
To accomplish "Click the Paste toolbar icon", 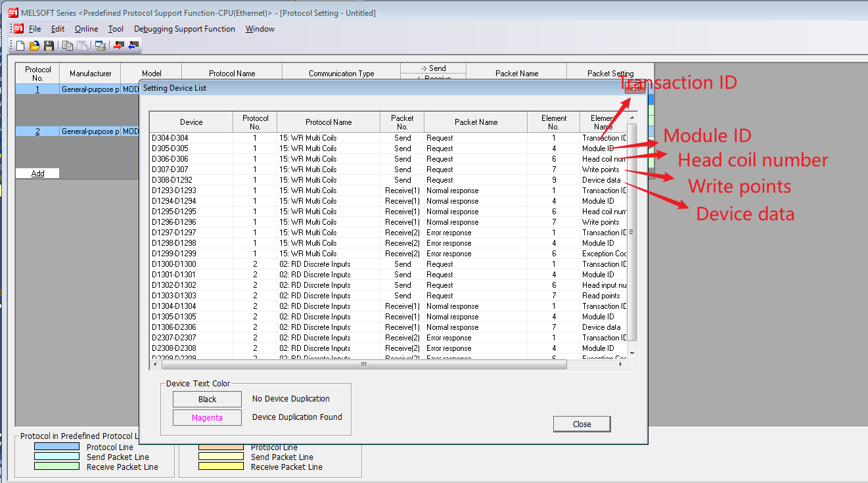I will [82, 45].
